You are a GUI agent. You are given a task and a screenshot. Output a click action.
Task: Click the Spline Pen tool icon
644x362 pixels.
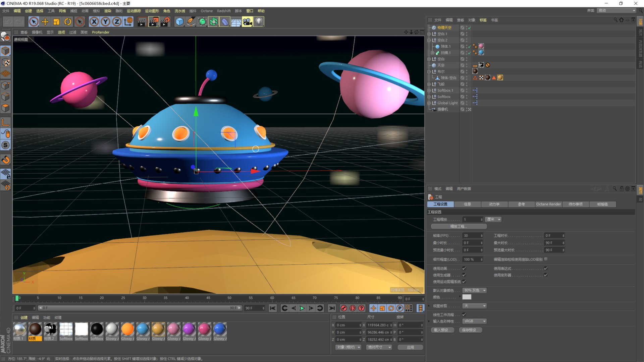tap(191, 22)
